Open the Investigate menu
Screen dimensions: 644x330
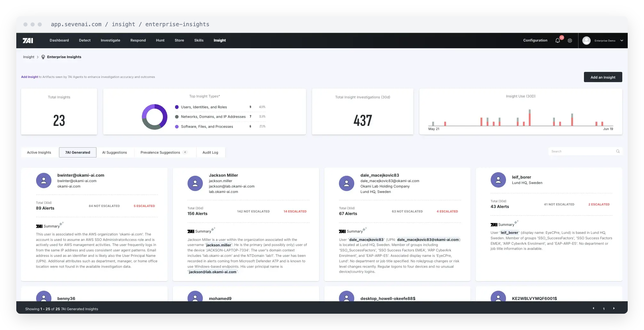(x=111, y=40)
